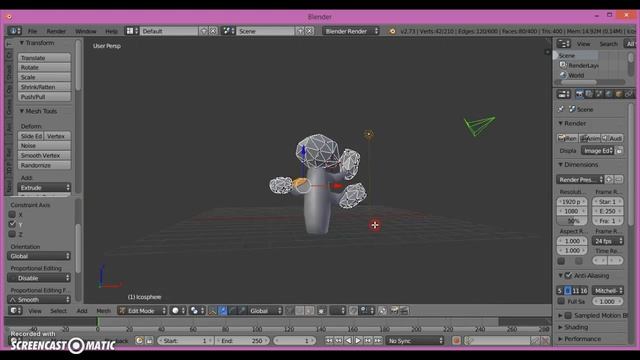640x360 pixels.
Task: Click the remove render preset minus icon
Action: click(618, 179)
